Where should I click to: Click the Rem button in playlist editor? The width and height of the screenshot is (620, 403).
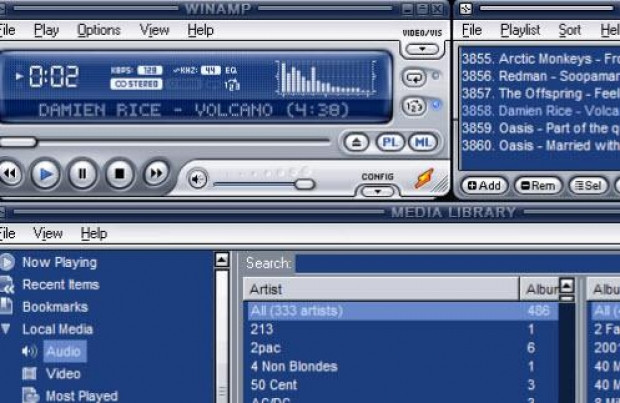coord(538,185)
